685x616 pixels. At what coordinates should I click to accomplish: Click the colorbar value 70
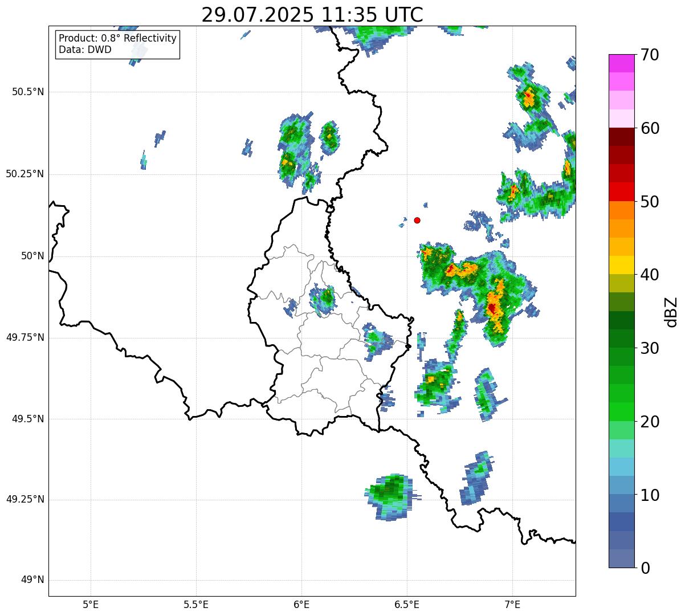point(650,55)
